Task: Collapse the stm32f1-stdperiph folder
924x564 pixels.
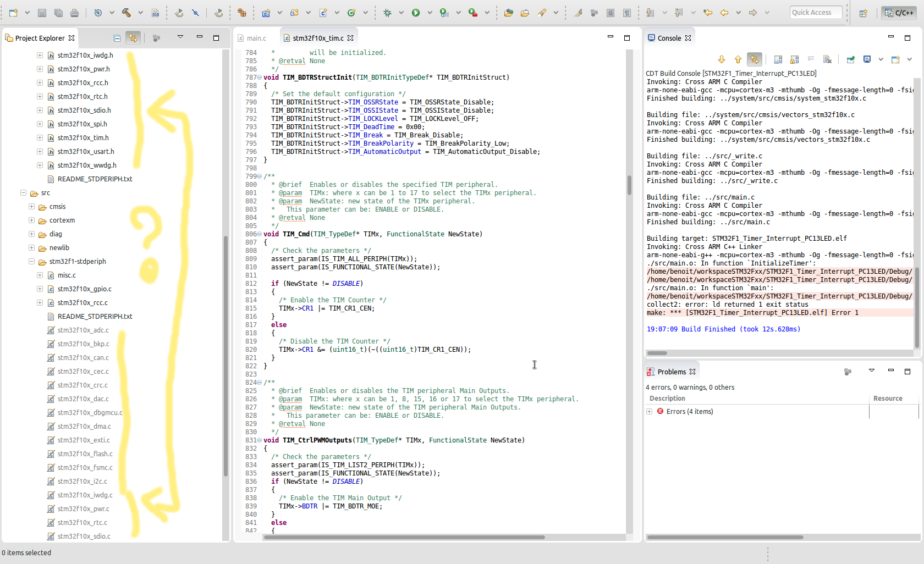Action: pyautogui.click(x=31, y=262)
